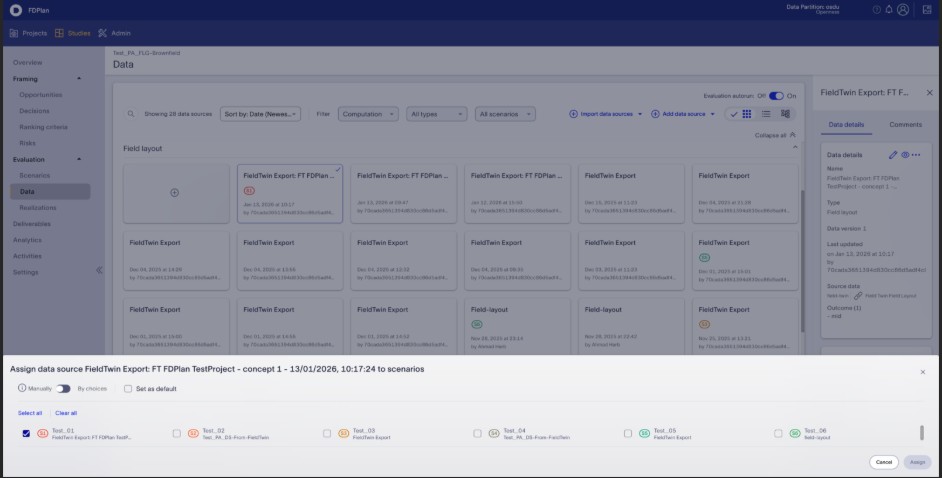Open the Ranking criteria sidebar item
This screenshot has width=942, height=478.
click(x=43, y=127)
